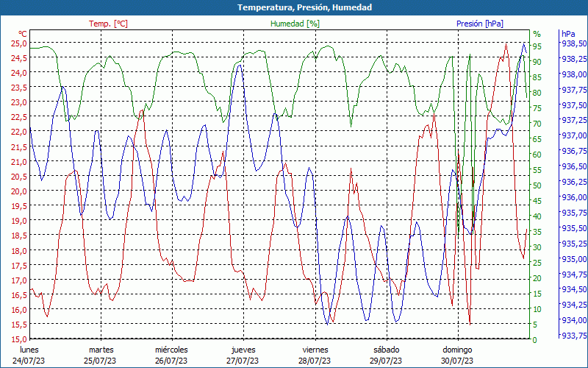Click the pressure axis value '938,50'

pyautogui.click(x=574, y=43)
